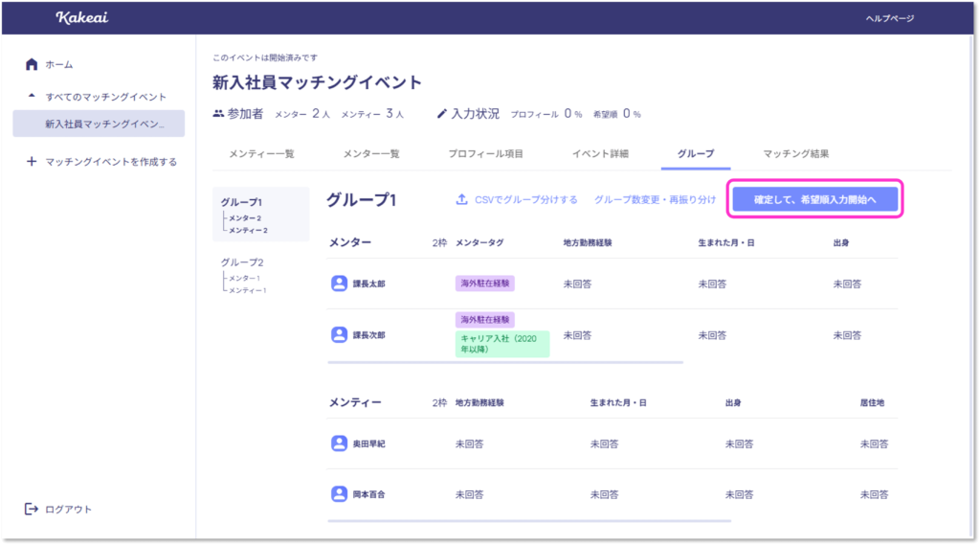Click the horizontal scrollbar below mentor table
980x545 pixels.
tap(505, 363)
